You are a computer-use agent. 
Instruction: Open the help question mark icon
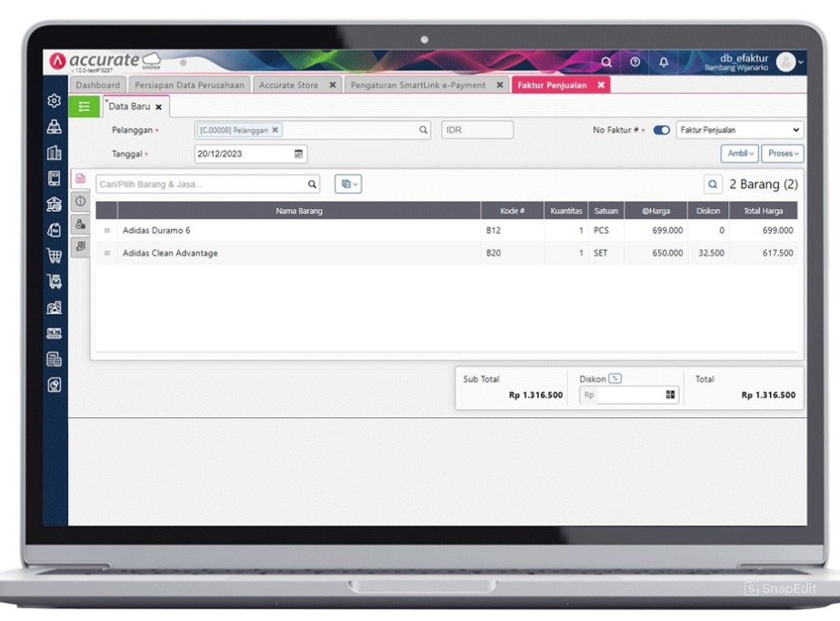(635, 62)
